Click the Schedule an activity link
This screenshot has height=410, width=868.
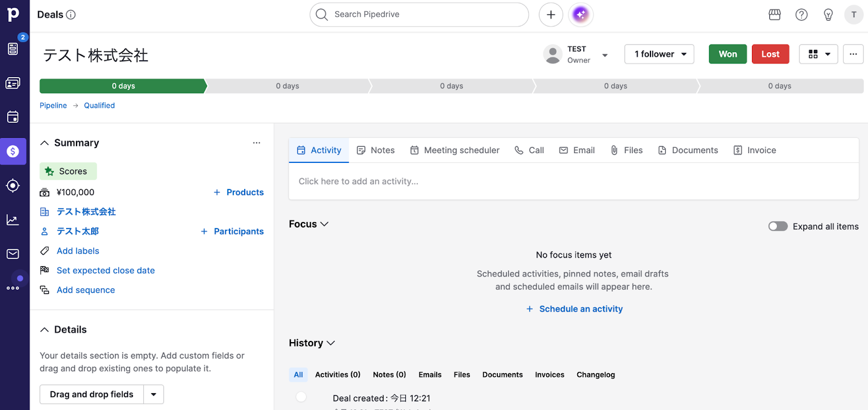point(580,309)
